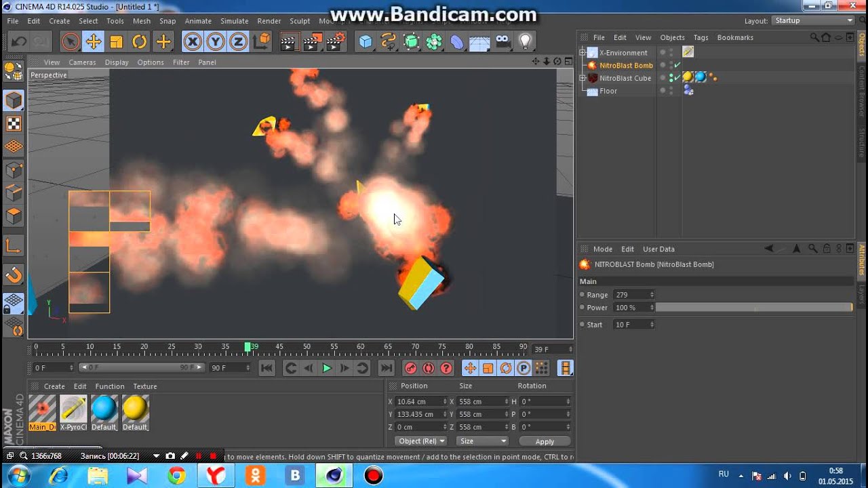Open render settings clapperboard icon
The width and height of the screenshot is (868, 488).
[x=336, y=42]
